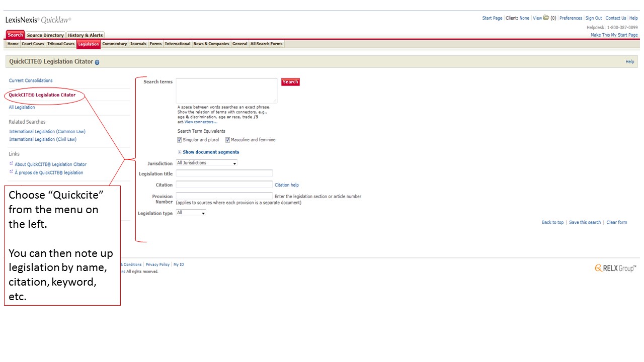644x362 pixels.
Task: Open the Legislation type dropdown
Action: coord(191,213)
